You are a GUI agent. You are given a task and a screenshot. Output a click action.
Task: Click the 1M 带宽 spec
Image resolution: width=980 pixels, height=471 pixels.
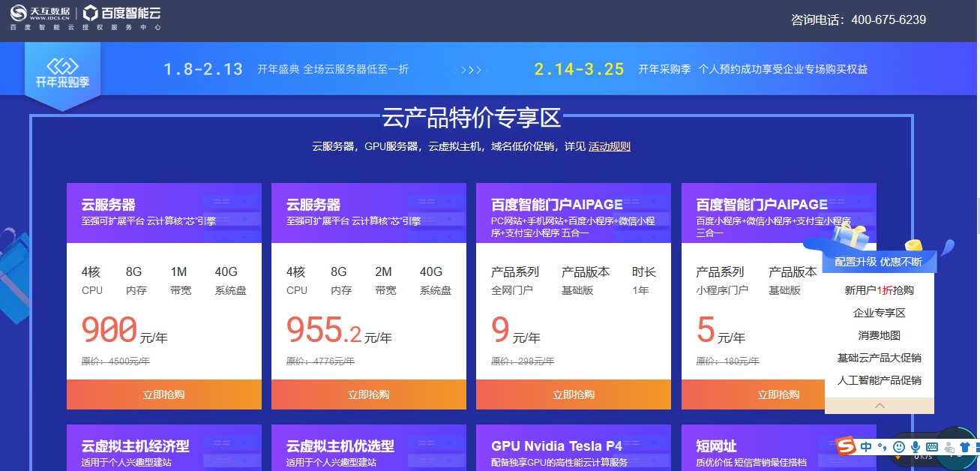coord(181,280)
